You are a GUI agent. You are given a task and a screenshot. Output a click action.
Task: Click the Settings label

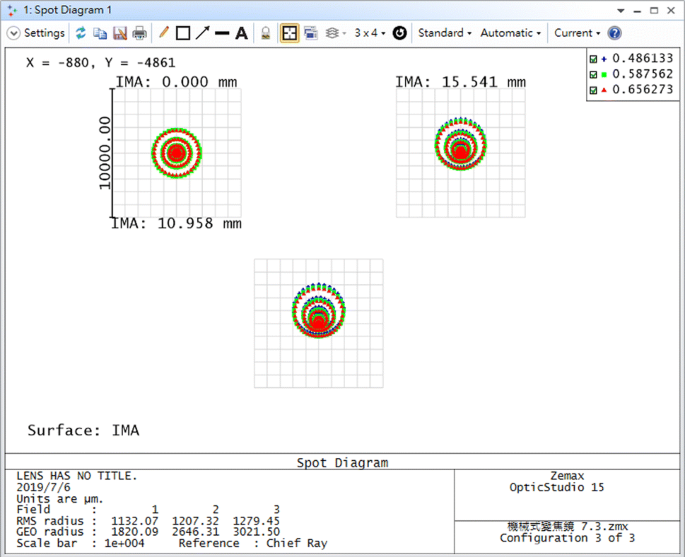pos(44,33)
